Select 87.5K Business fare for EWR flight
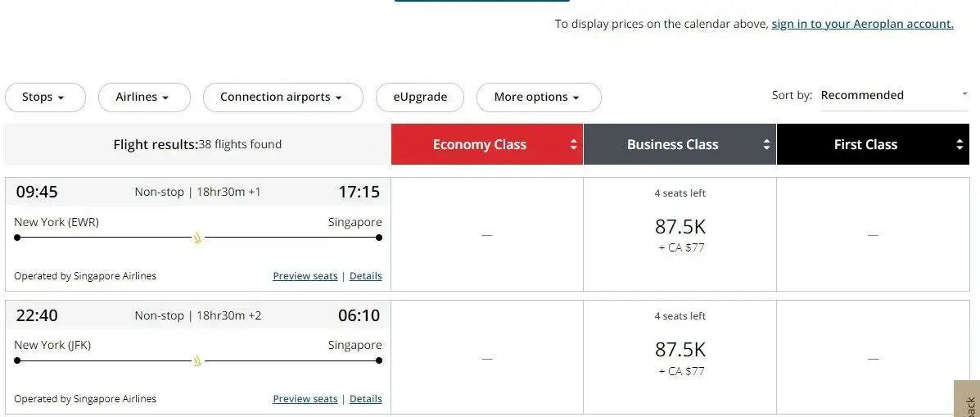 coord(680,227)
